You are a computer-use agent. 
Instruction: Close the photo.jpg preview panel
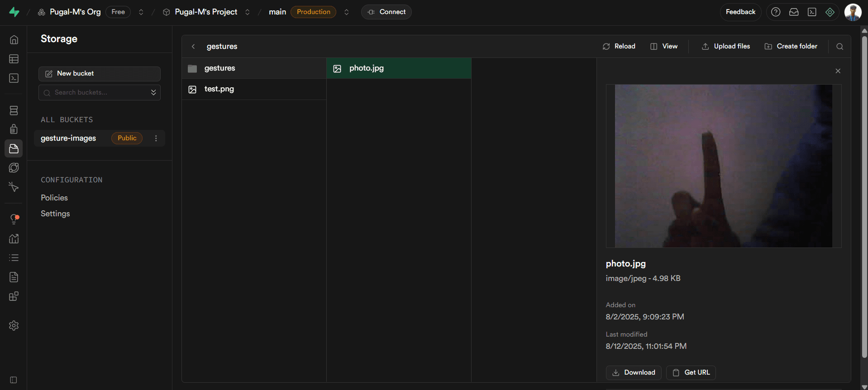coord(838,71)
